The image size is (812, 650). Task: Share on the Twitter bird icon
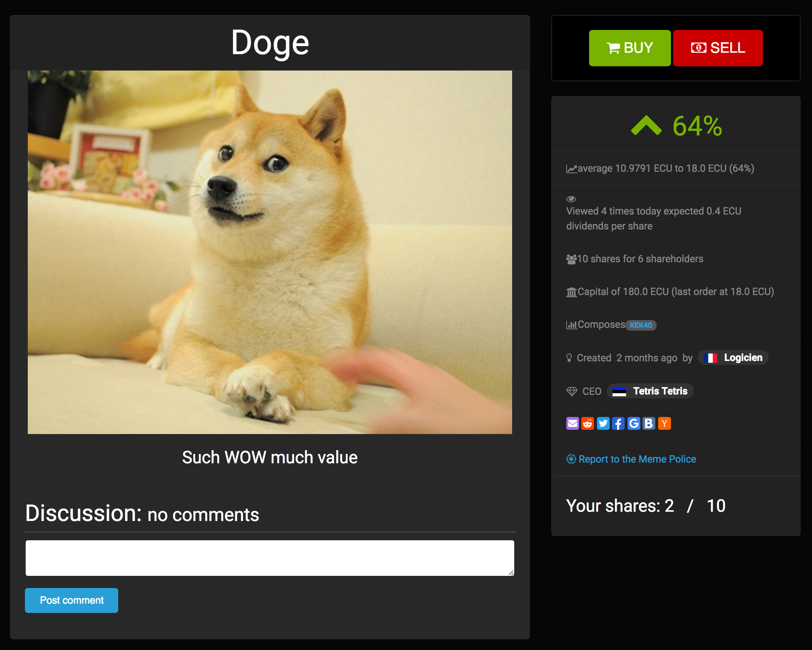point(603,424)
